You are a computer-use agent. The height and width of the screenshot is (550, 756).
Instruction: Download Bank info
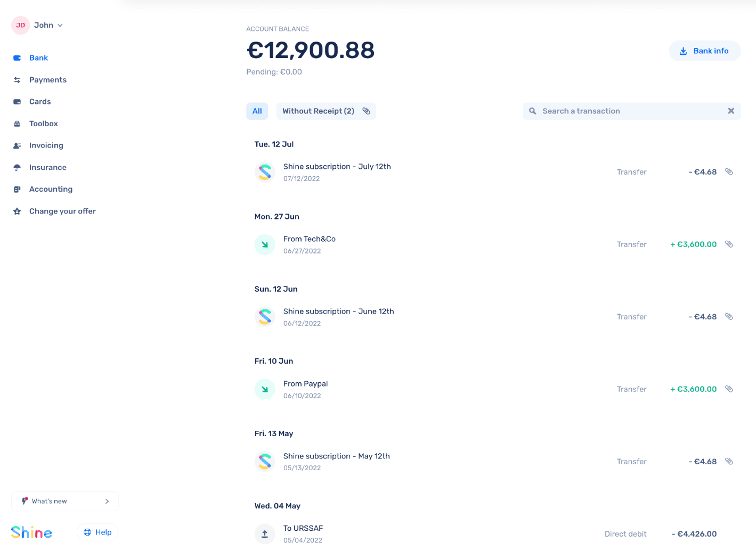(x=704, y=51)
